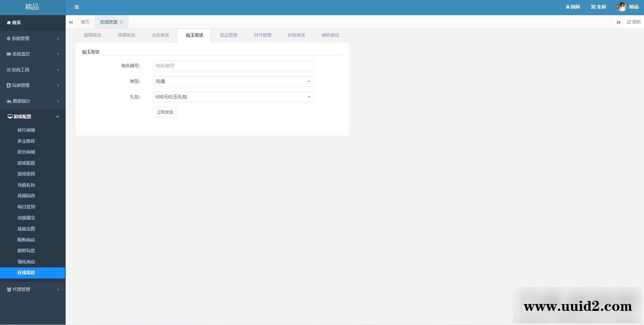Click the refresh 刷新 icon
The image size is (644, 325).
point(629,22)
